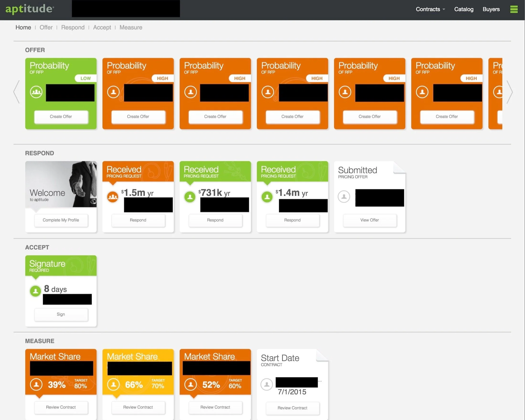This screenshot has width=525, height=420.
Task: Click right carousel arrow in Offer section
Action: point(510,92)
